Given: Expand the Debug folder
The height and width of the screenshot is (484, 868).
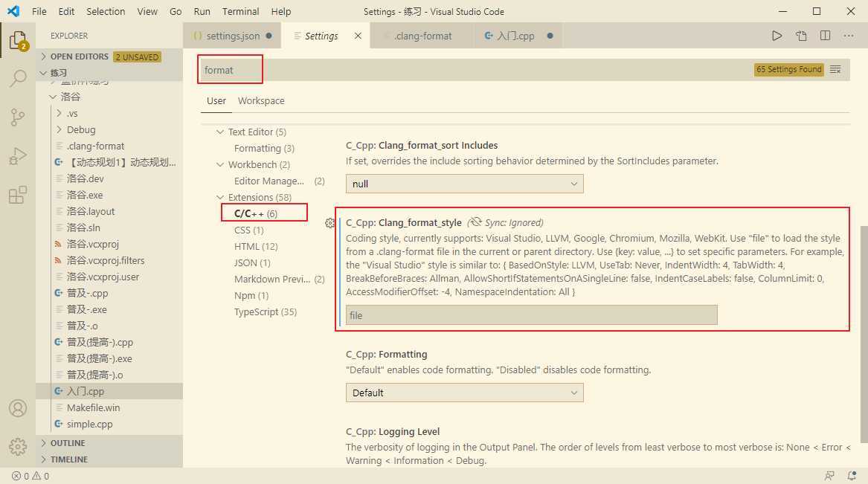Looking at the screenshot, I should [109, 129].
